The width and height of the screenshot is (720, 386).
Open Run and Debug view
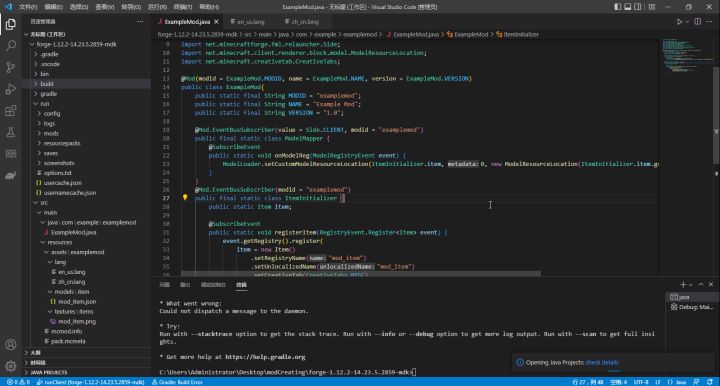11,89
